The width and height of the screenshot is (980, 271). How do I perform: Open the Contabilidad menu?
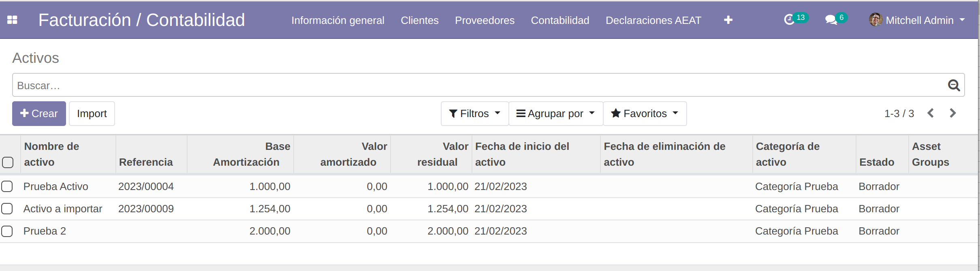point(560,20)
